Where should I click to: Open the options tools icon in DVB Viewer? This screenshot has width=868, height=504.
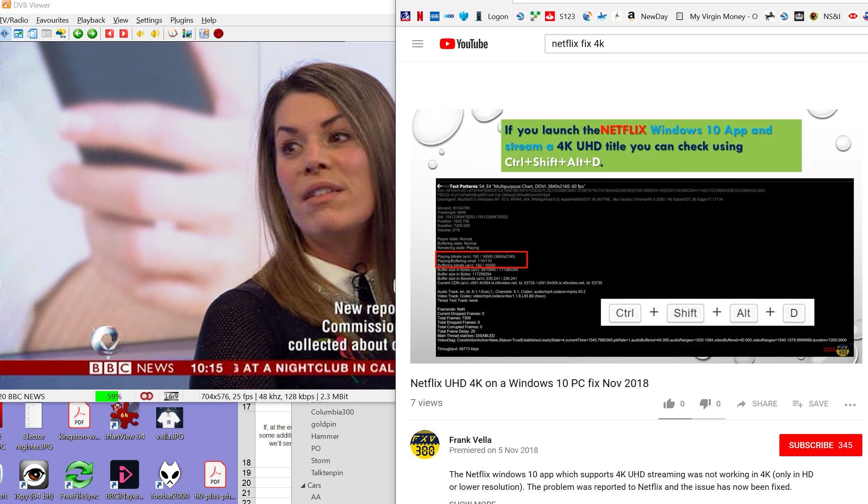tap(204, 34)
